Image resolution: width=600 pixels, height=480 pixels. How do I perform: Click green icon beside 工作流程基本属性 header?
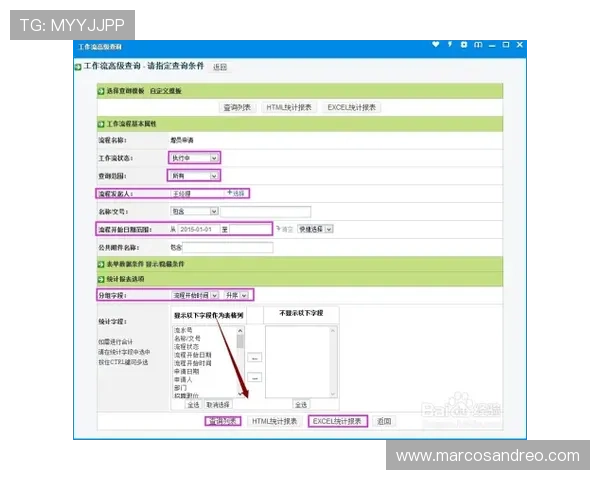(x=101, y=124)
